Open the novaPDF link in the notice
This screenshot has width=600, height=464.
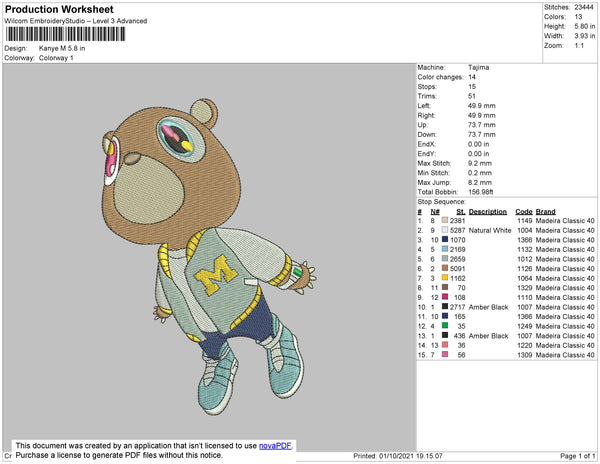coord(275,446)
